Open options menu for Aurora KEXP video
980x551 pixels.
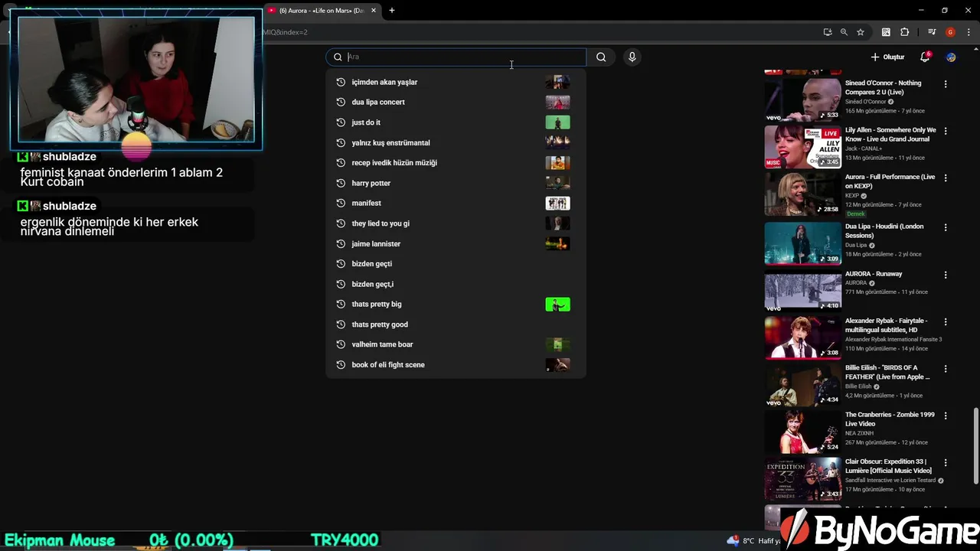pyautogui.click(x=946, y=178)
